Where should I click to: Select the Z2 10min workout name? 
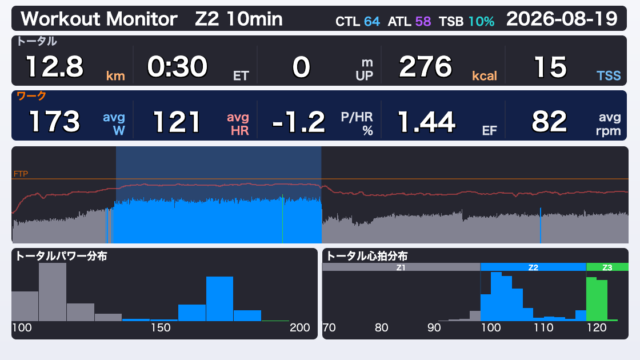pyautogui.click(x=239, y=19)
